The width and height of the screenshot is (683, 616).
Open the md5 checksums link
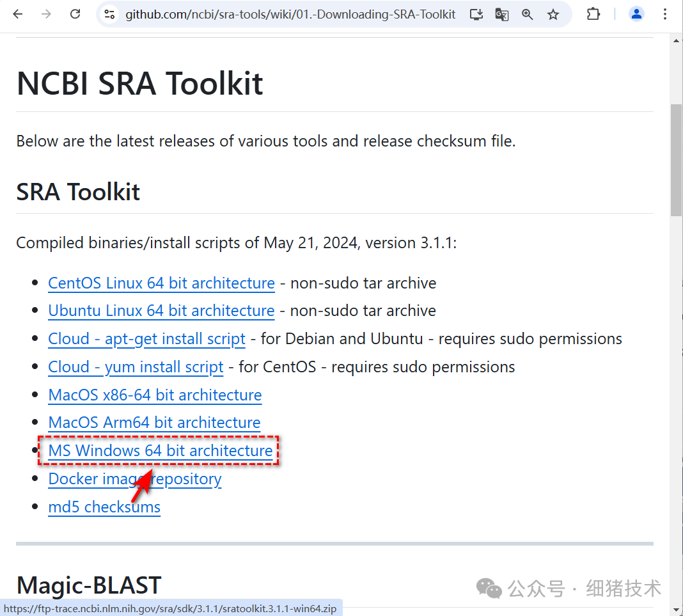pyautogui.click(x=104, y=507)
